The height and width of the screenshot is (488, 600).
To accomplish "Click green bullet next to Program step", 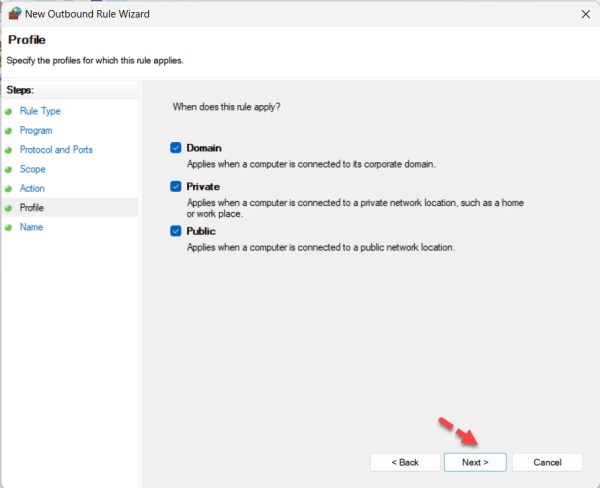I will click(9, 130).
